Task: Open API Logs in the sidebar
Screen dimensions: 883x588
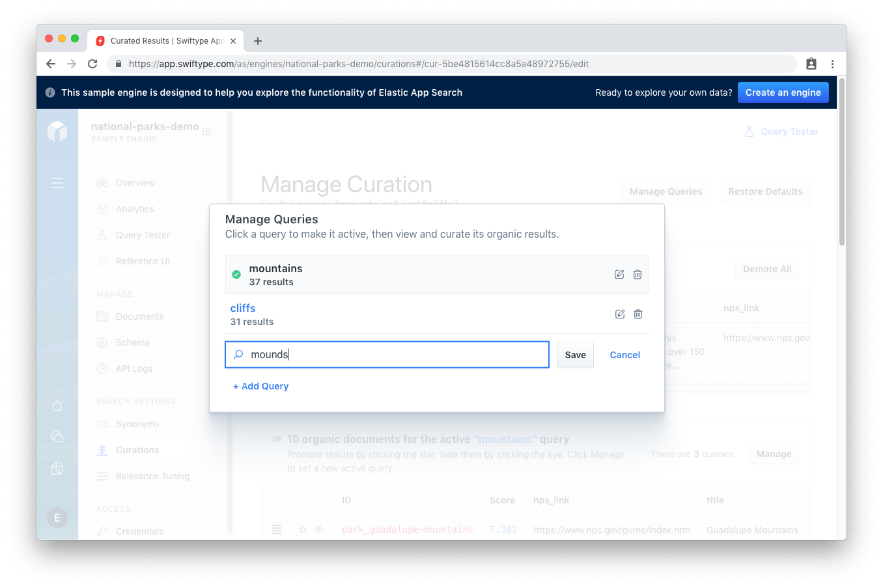Action: (134, 369)
